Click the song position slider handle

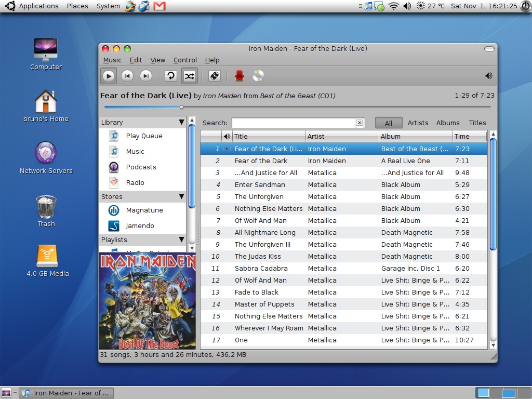click(181, 107)
